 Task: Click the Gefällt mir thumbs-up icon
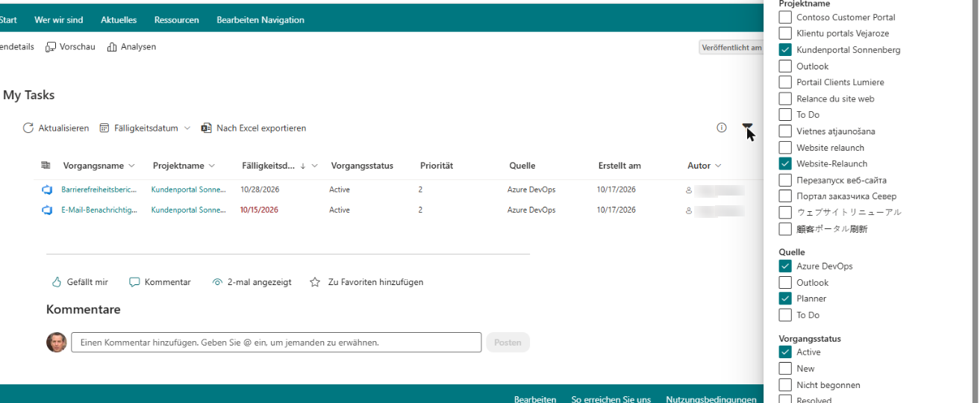click(x=56, y=282)
